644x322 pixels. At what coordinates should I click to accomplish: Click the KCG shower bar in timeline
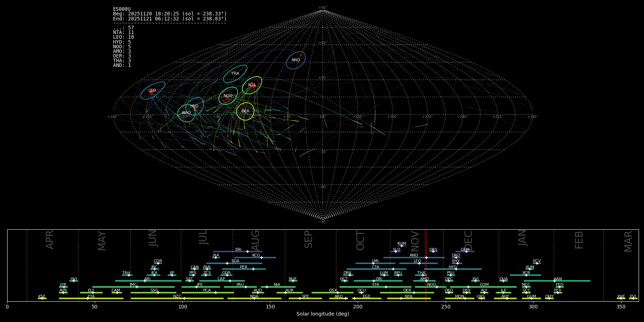(255, 258)
